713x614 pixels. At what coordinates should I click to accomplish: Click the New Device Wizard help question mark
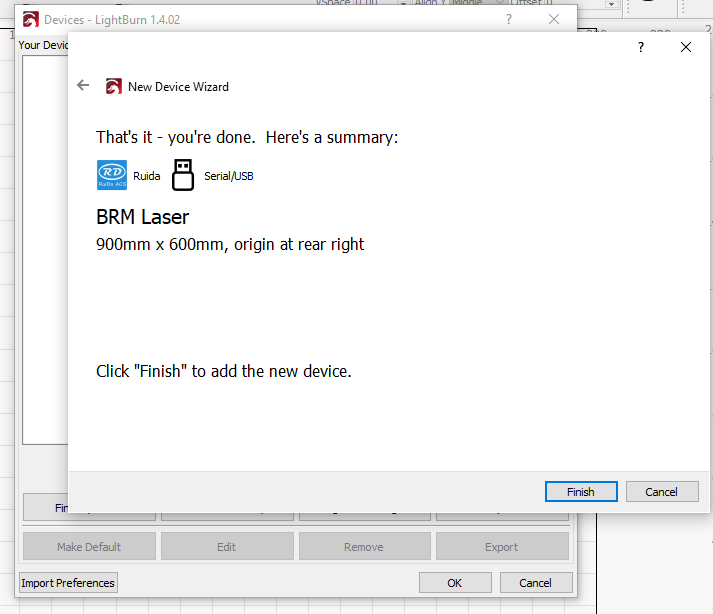point(640,47)
